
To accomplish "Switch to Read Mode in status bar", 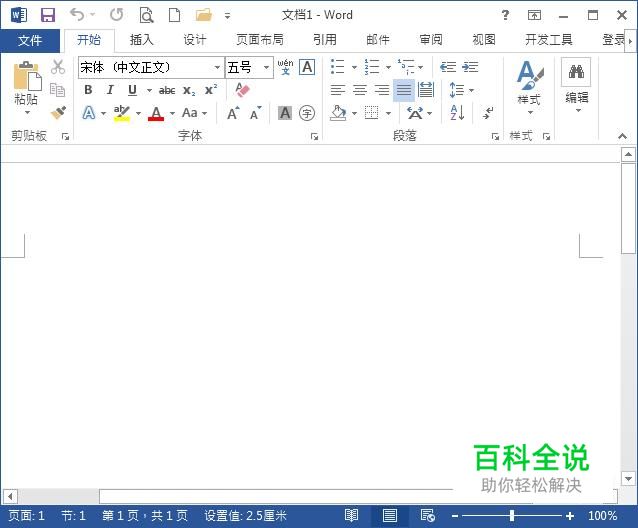I will [352, 515].
